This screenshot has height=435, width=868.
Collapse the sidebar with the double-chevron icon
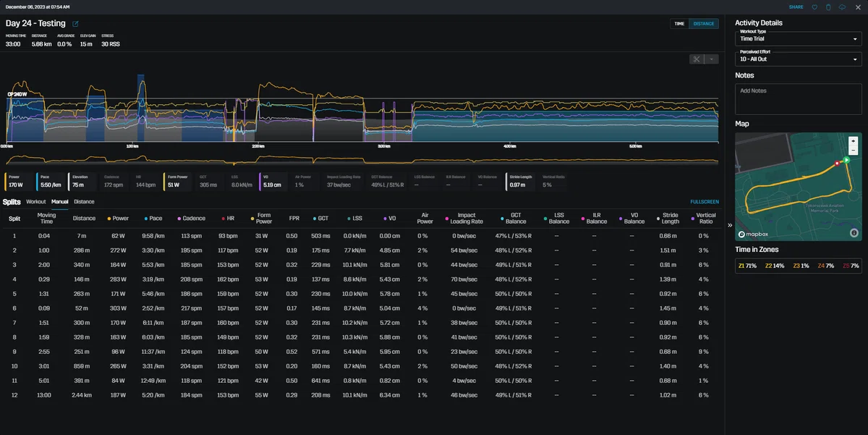tap(730, 225)
